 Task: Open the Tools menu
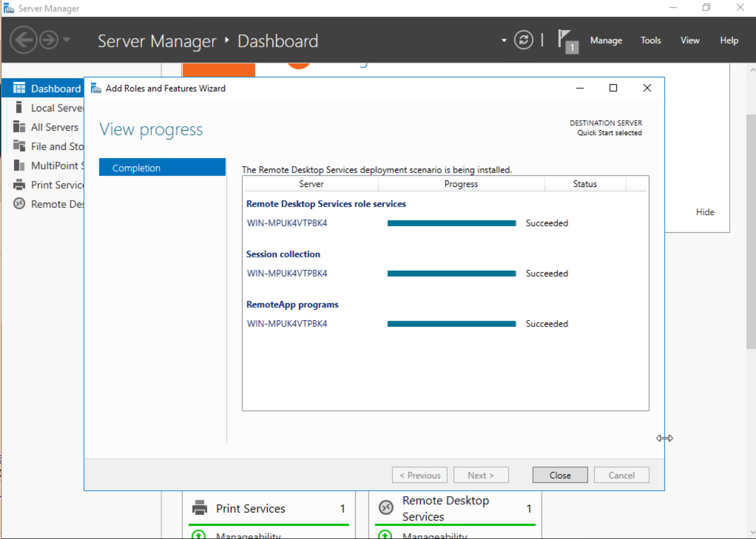pyautogui.click(x=650, y=40)
